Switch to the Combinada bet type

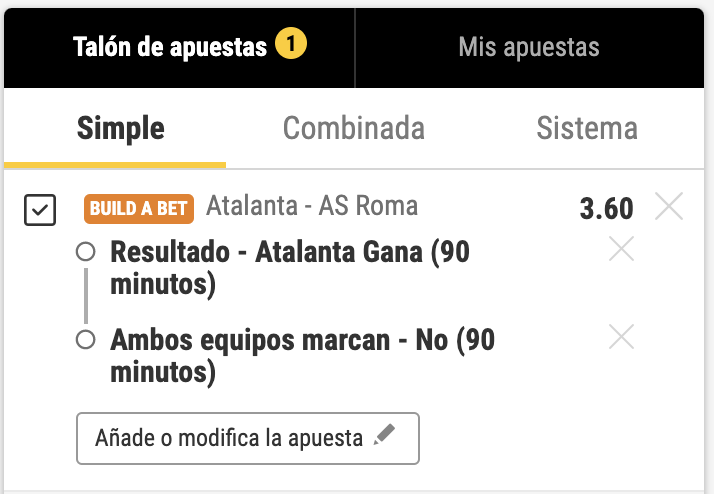[353, 128]
